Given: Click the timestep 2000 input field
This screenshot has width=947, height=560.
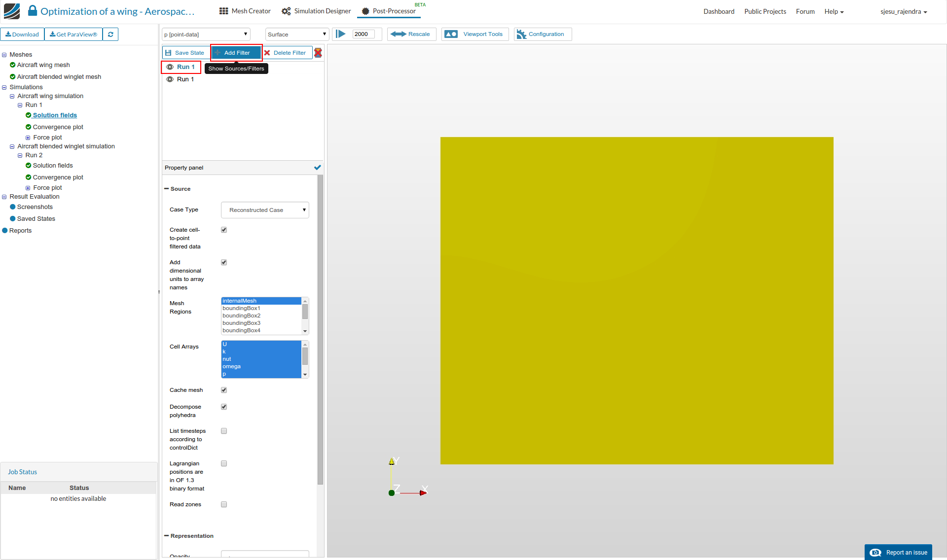Looking at the screenshot, I should click(x=364, y=34).
